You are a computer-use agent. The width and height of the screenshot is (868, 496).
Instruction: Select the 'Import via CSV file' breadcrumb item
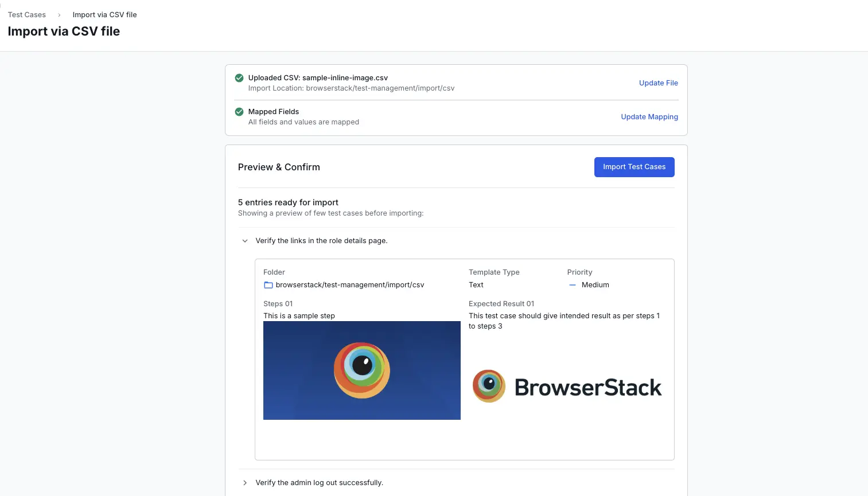coord(104,15)
